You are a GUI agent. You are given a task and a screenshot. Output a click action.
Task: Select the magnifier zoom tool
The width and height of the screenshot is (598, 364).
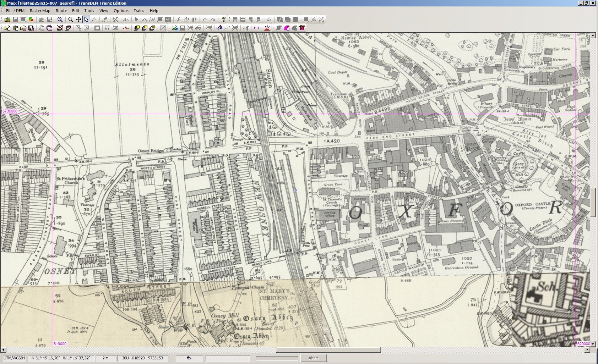click(x=70, y=20)
